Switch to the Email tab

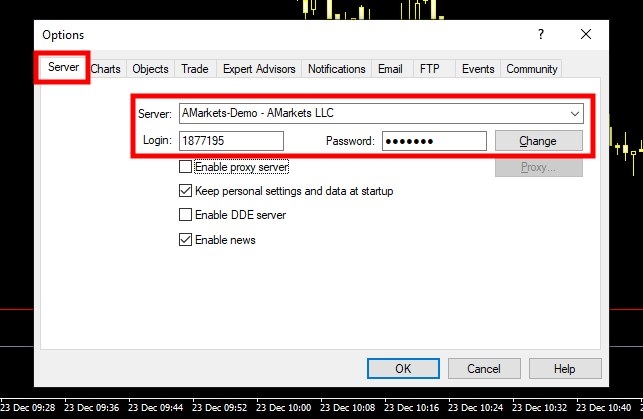coord(390,69)
